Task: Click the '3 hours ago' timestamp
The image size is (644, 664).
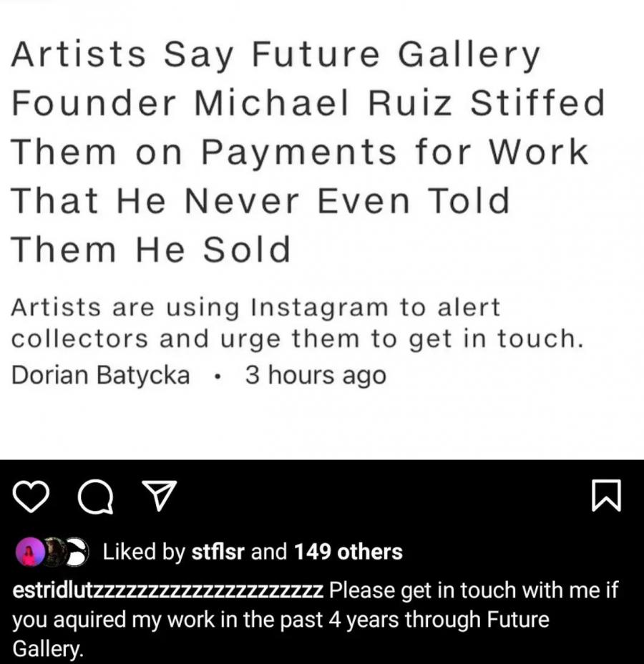Action: click(x=315, y=375)
